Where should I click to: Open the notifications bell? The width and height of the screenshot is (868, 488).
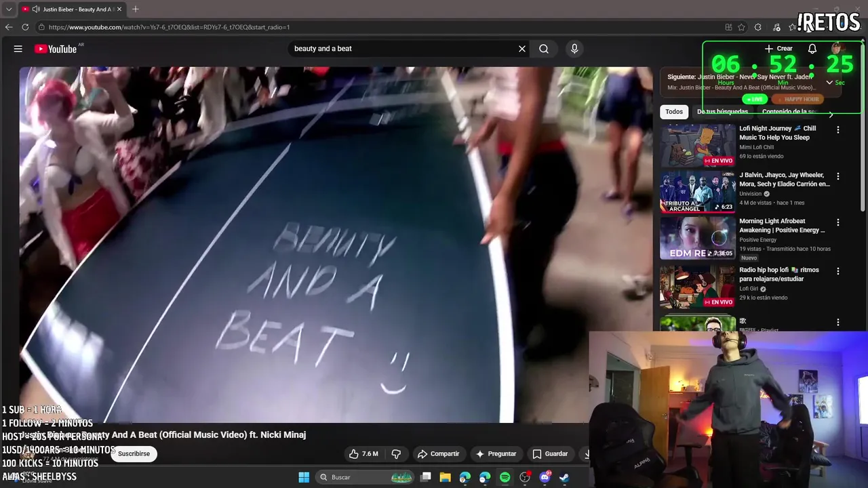[x=812, y=49]
